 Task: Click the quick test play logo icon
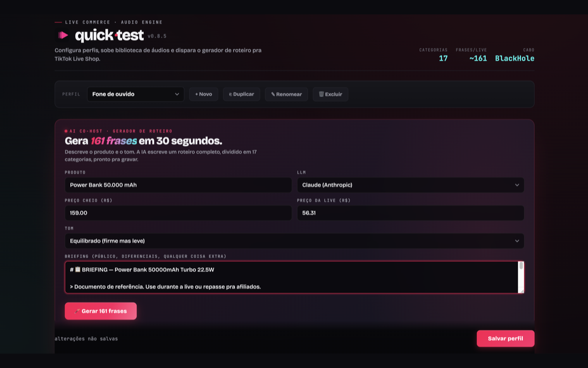63,35
